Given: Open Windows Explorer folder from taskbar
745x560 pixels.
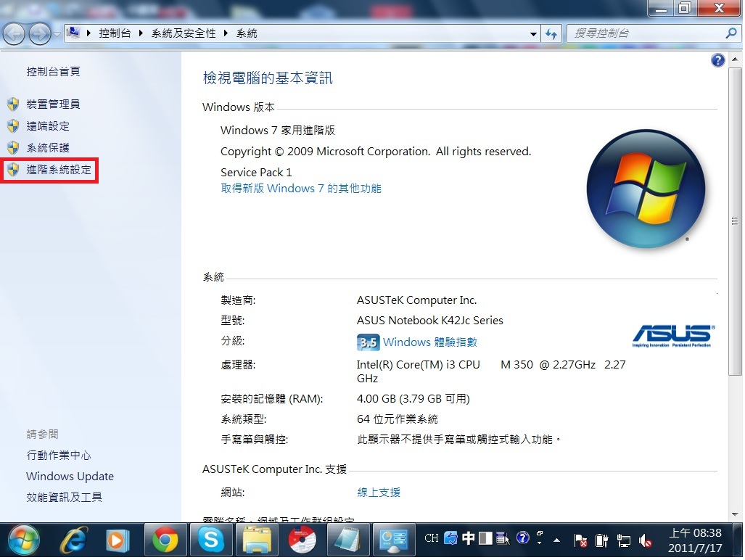Looking at the screenshot, I should pos(257,540).
